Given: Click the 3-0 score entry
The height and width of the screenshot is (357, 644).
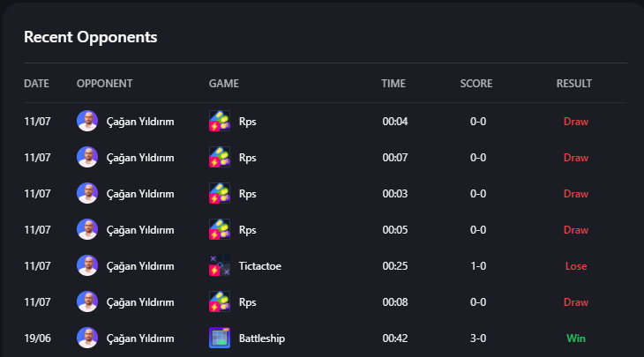Looking at the screenshot, I should coord(478,338).
